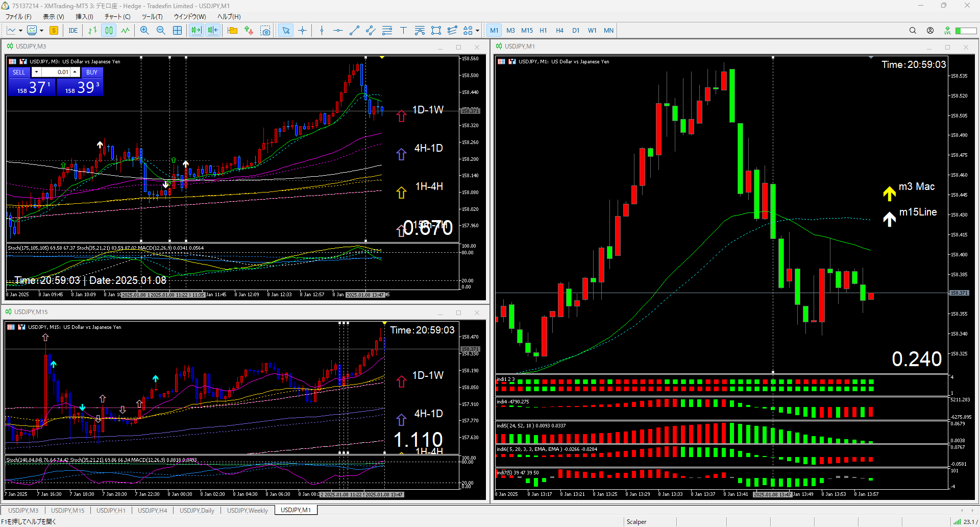This screenshot has height=527, width=980.
Task: Click the tile windows grid icon
Action: (x=177, y=31)
